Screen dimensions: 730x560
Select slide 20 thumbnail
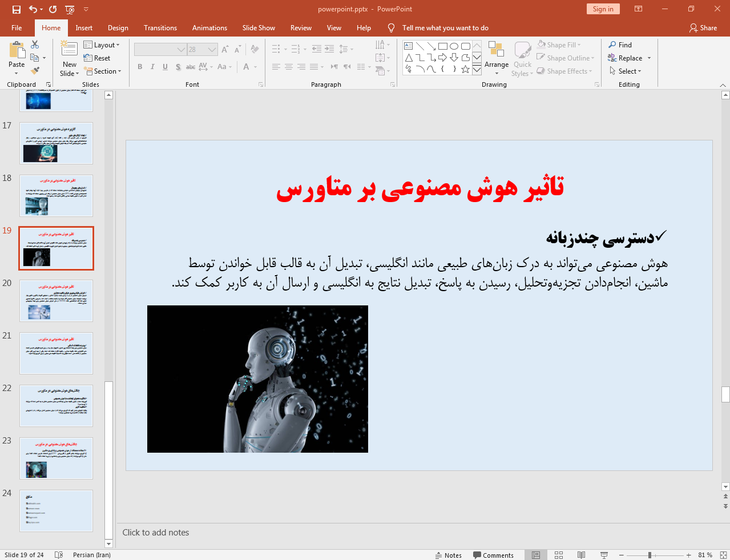click(x=56, y=300)
